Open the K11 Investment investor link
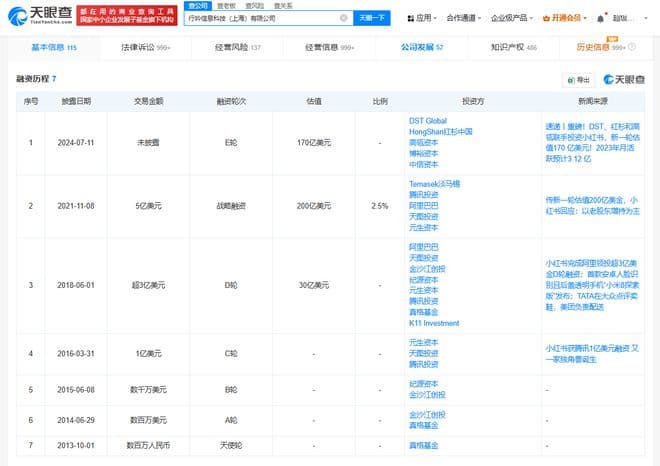 (x=435, y=323)
